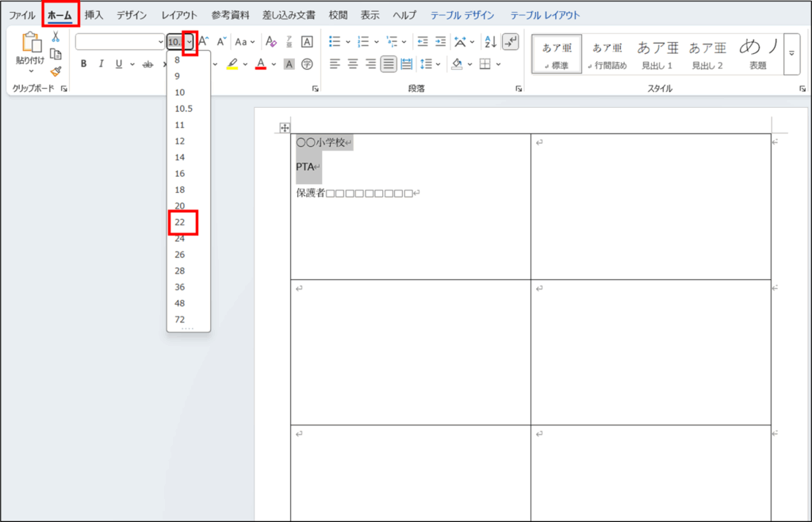
Task: Open the ファイル tab
Action: [22, 16]
